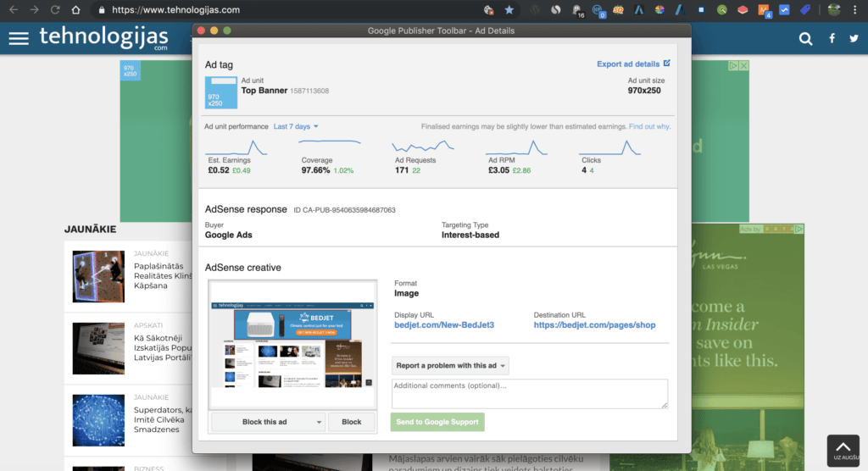Click the Top Banner ad unit name
Image resolution: width=868 pixels, height=471 pixels.
coord(264,90)
